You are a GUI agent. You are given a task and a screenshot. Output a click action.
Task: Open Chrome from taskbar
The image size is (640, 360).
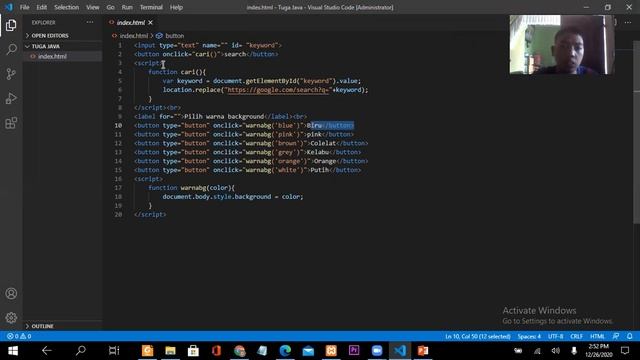(x=240, y=351)
